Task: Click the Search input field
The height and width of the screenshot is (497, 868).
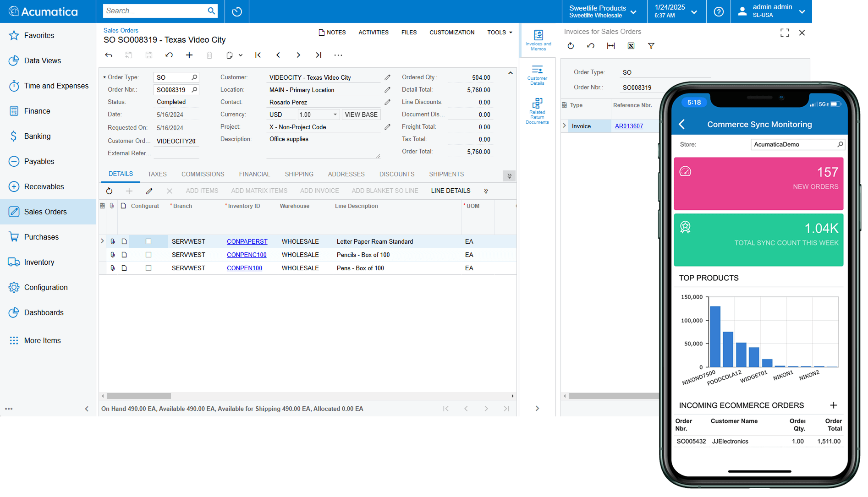Action: pos(154,11)
